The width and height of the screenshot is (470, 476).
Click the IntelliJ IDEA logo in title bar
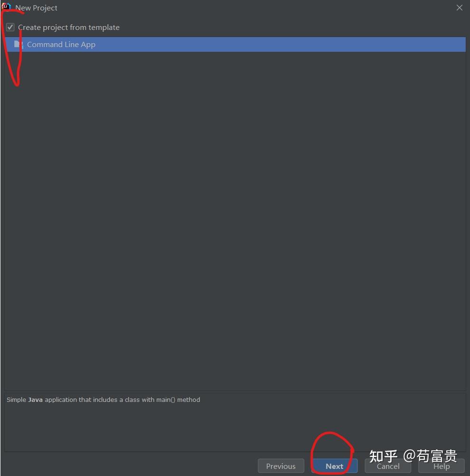point(6,7)
